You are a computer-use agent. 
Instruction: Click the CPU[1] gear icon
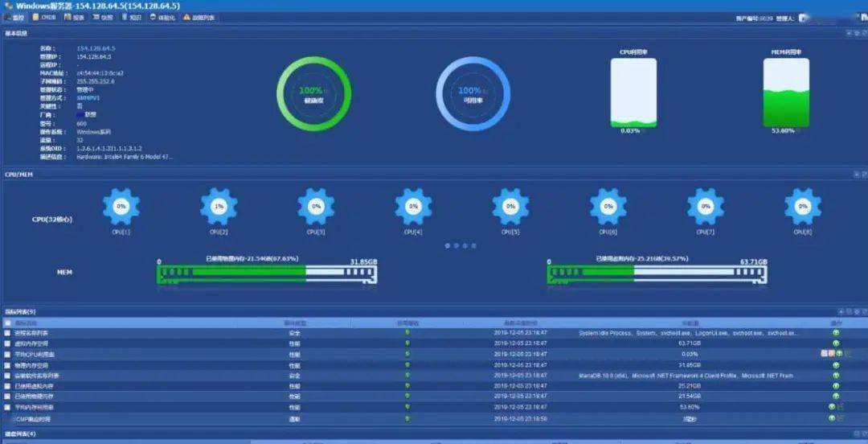[121, 206]
